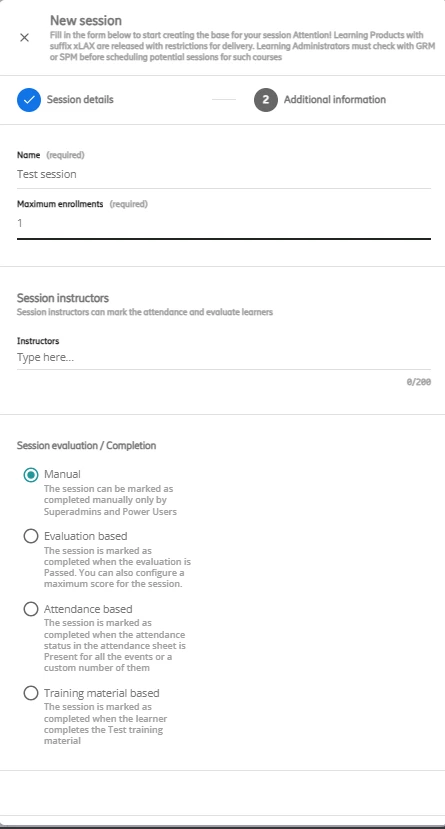The height and width of the screenshot is (829, 445).
Task: Click the attendance sheet description text
Action: click(115, 645)
